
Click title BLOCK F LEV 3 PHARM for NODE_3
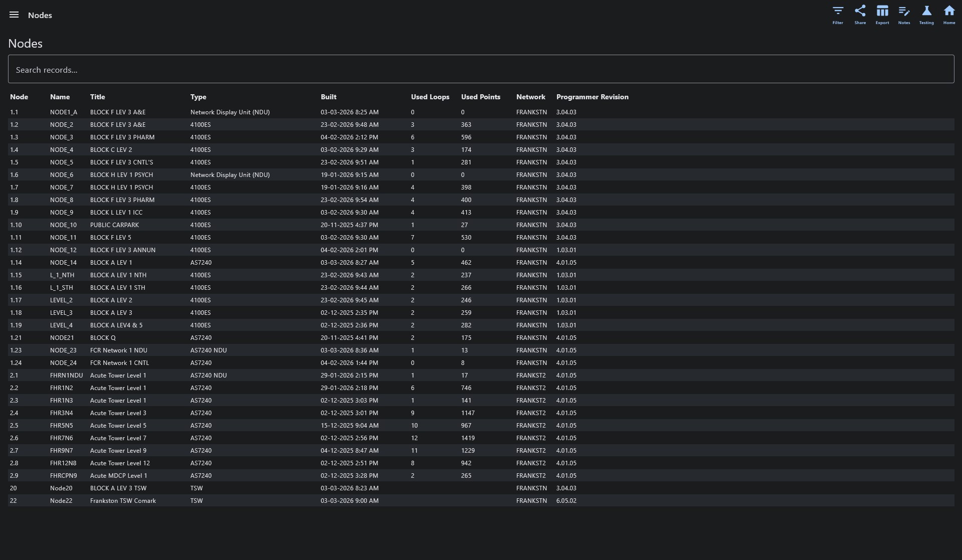pyautogui.click(x=122, y=137)
